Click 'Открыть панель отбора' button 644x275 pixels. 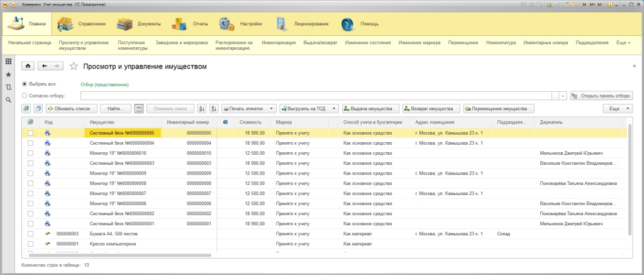[x=601, y=96]
